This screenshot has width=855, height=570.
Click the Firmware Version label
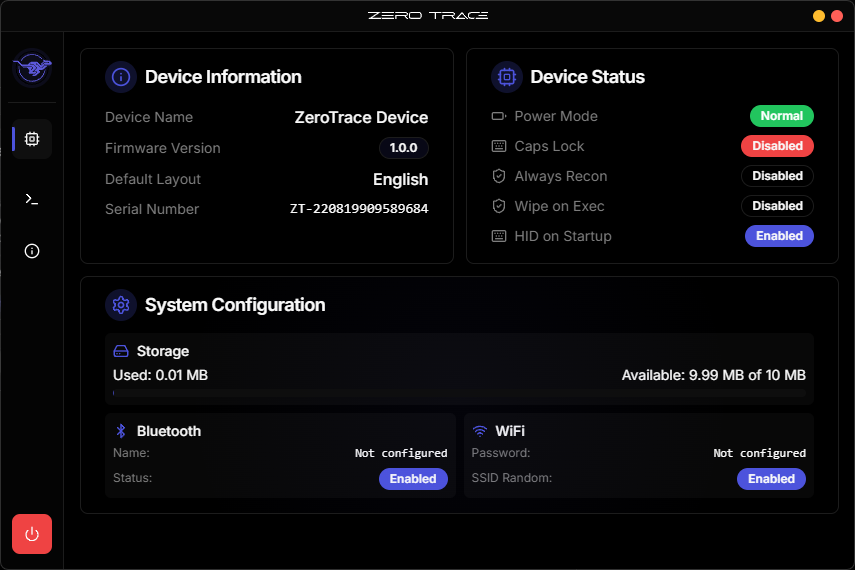162,148
